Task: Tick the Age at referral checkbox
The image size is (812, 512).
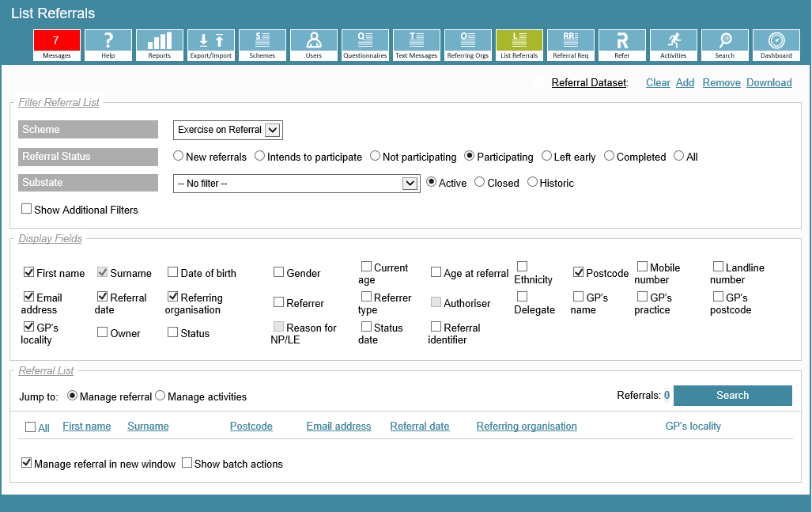Action: (436, 272)
